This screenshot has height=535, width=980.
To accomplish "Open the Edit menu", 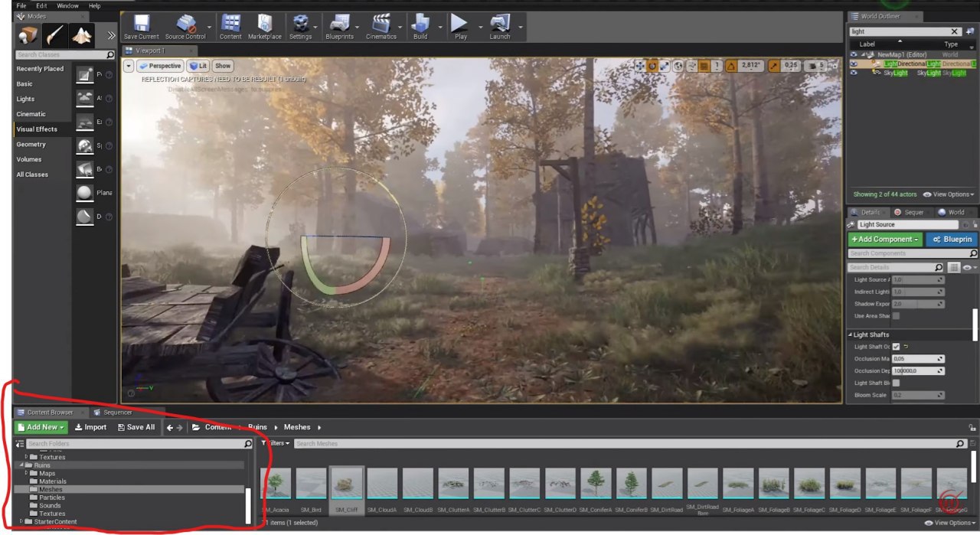I will pos(41,5).
